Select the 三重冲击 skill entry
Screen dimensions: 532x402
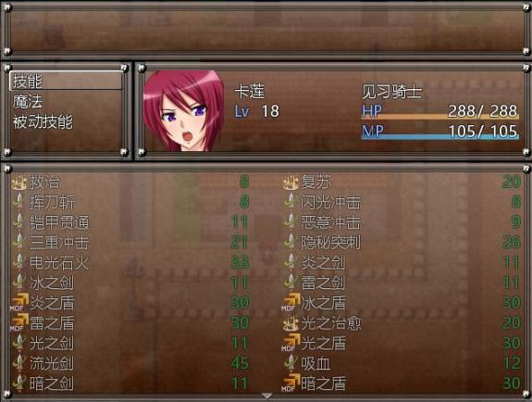click(130, 243)
